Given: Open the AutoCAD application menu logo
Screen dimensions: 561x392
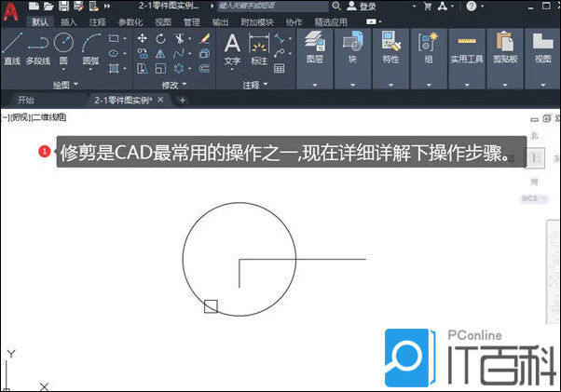Looking at the screenshot, I should pos(11,11).
